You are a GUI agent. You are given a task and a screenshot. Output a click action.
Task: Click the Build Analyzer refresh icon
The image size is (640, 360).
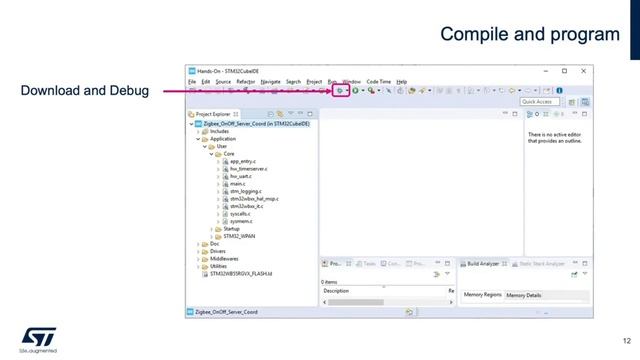tap(574, 274)
